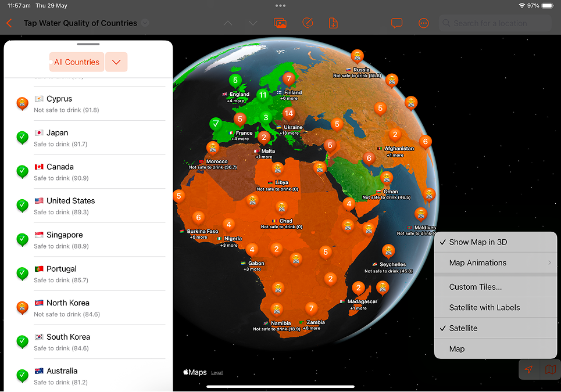The width and height of the screenshot is (561, 392).
Task: Tap the document export icon
Action: pos(333,23)
